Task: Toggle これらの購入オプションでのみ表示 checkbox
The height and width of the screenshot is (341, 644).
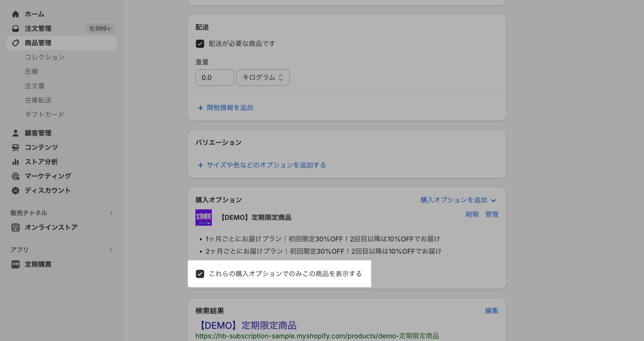Action: point(200,274)
